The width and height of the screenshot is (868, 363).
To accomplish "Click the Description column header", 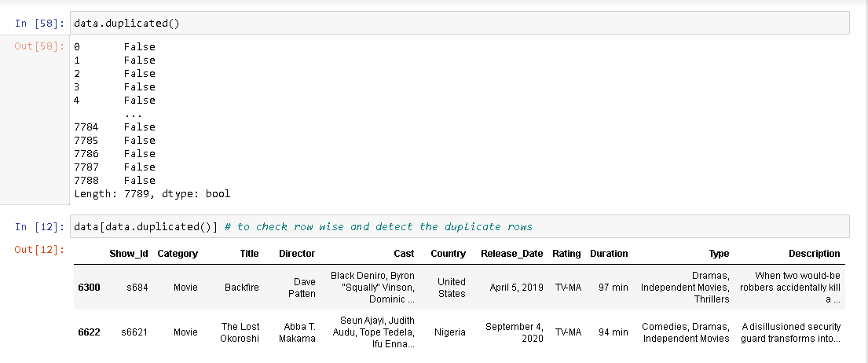I will tap(814, 254).
